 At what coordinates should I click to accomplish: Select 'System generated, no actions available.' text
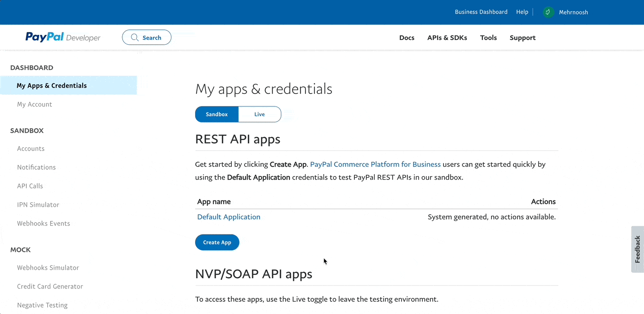tap(492, 217)
